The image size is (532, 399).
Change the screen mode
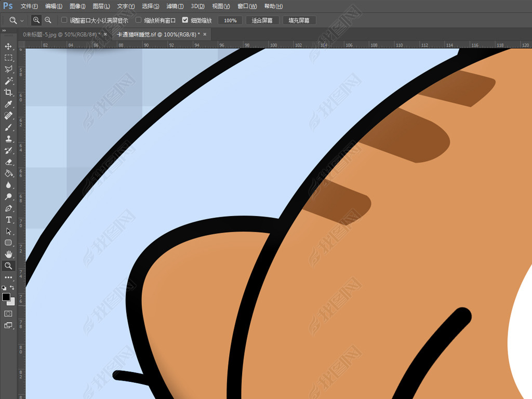(x=8, y=325)
